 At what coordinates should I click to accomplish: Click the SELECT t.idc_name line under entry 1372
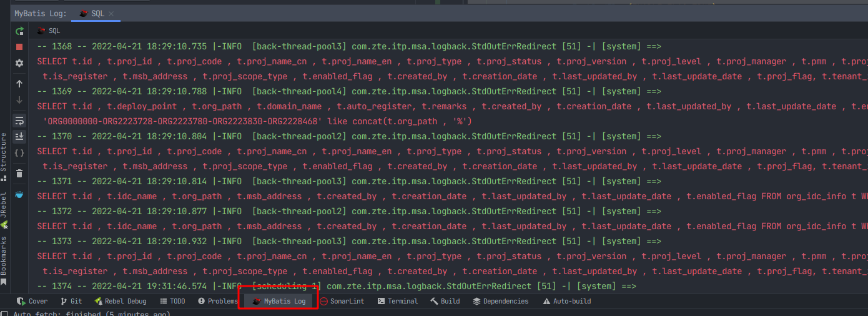pos(452,227)
